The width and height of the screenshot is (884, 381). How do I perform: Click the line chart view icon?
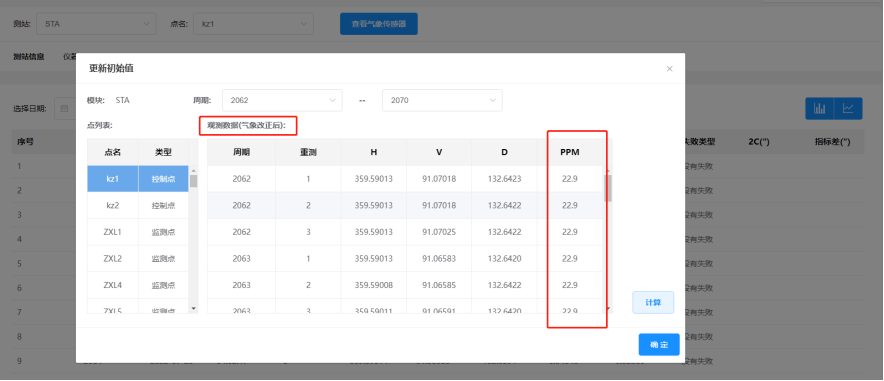(x=848, y=108)
